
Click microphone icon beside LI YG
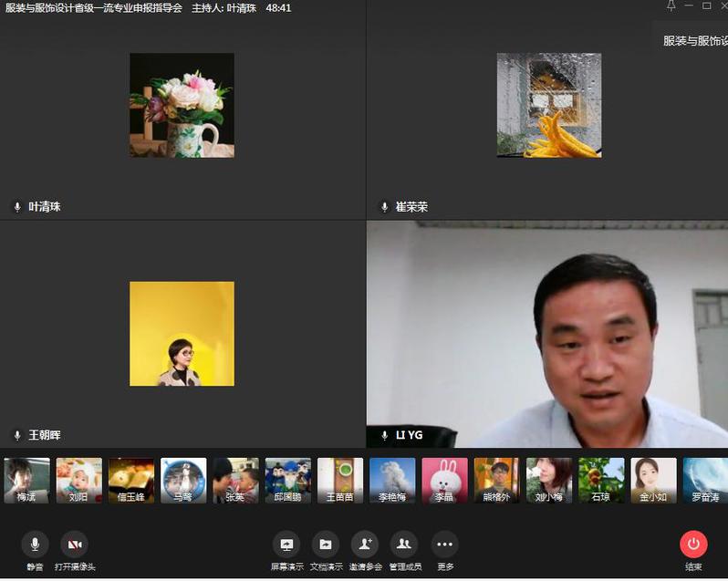(384, 435)
